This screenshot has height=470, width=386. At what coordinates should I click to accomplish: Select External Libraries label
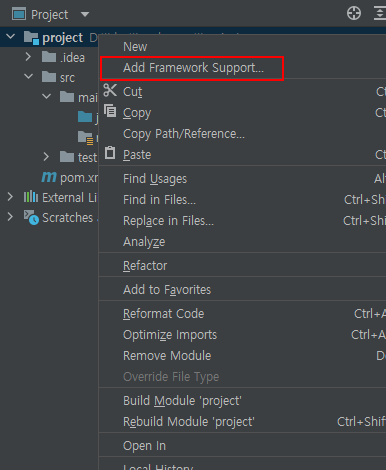coord(69,198)
